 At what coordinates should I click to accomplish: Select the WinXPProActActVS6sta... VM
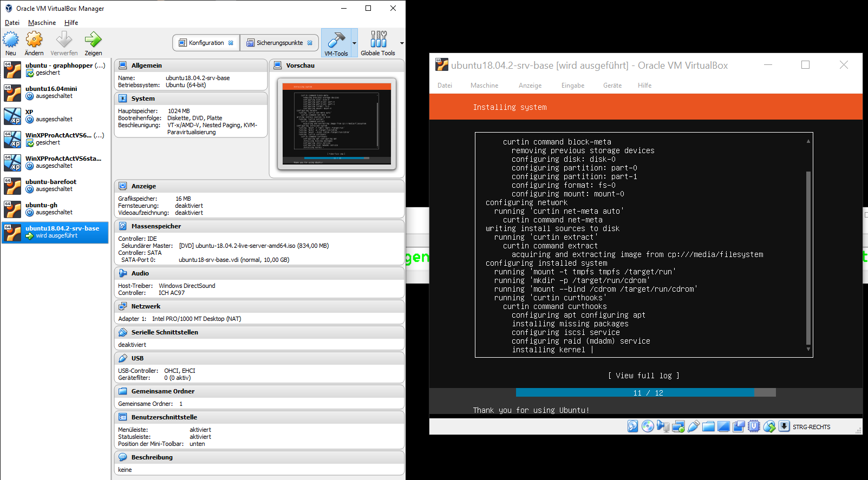pos(55,162)
